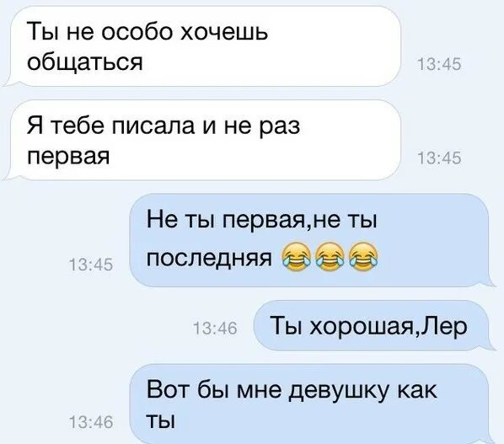504x444 pixels.
Task: Tap the middle laughing-crying emoji
Action: click(x=330, y=257)
